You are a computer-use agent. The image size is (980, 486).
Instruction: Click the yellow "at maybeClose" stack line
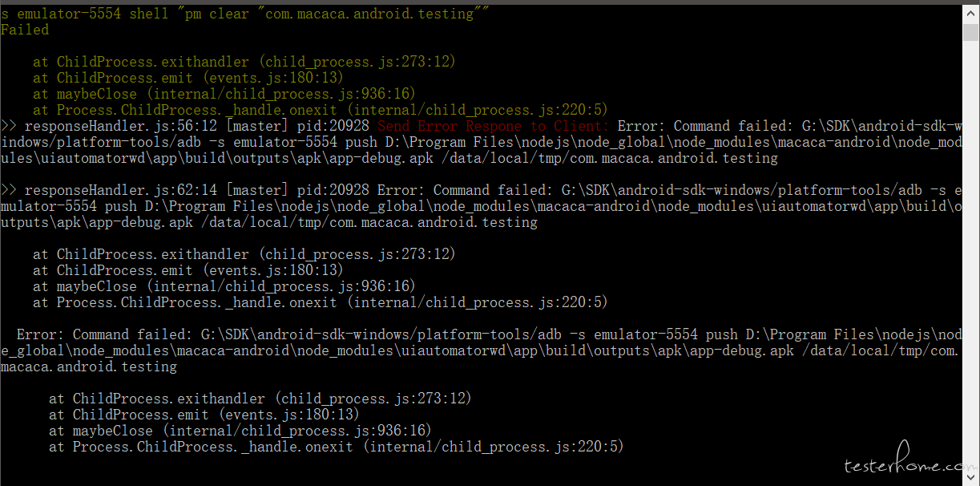tap(224, 94)
